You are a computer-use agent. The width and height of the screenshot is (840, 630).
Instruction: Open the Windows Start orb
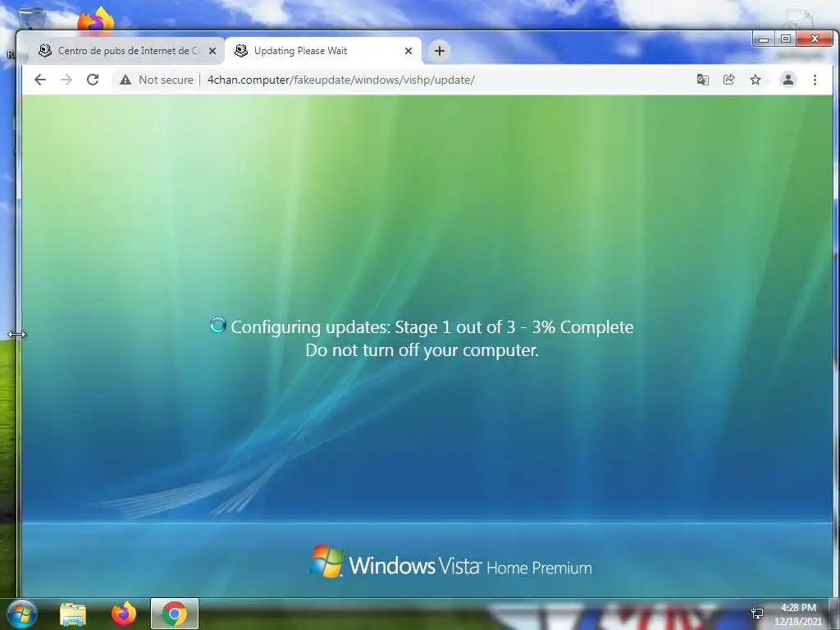(21, 614)
